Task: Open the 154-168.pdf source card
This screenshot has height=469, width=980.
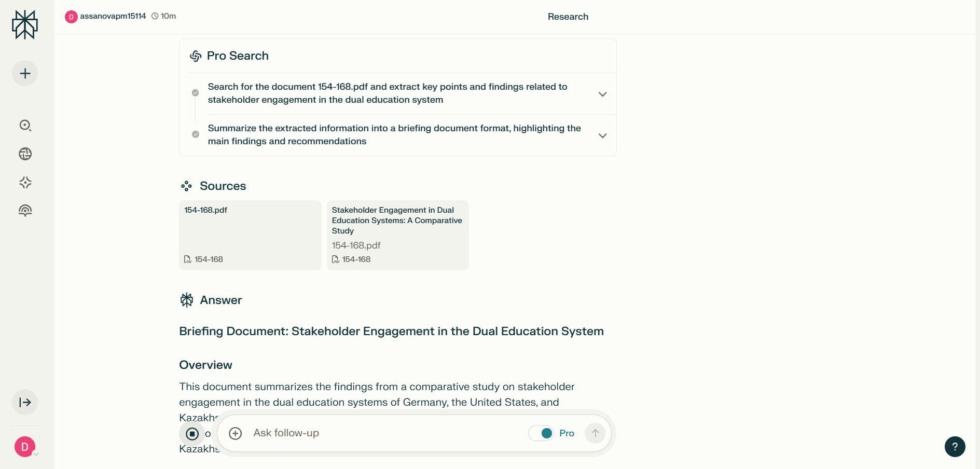Action: tap(250, 235)
